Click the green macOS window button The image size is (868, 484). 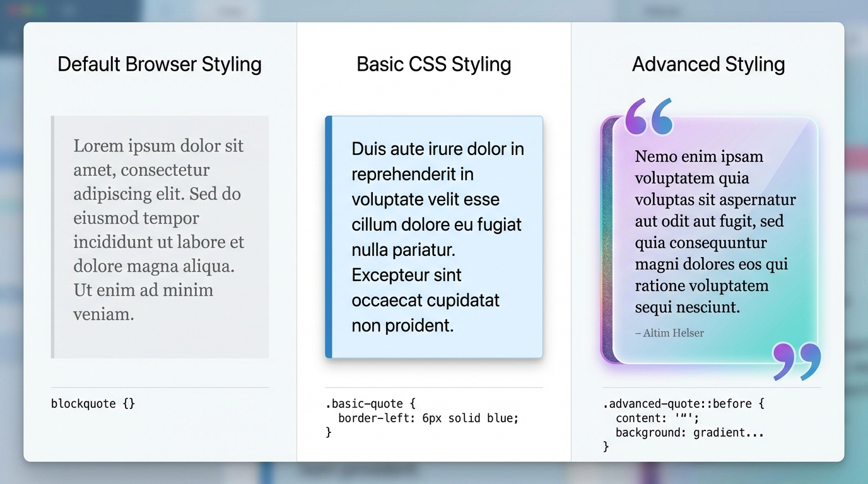[x=40, y=9]
